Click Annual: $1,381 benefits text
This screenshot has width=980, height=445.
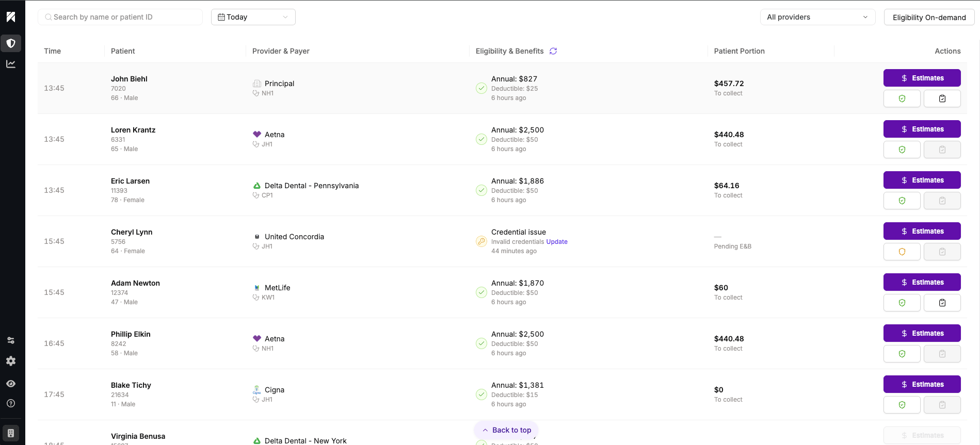tap(518, 385)
